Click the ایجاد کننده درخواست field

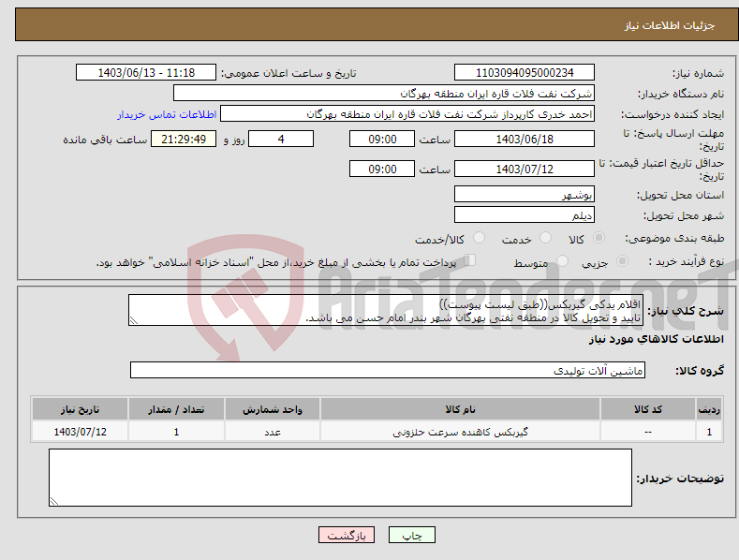click(x=407, y=114)
